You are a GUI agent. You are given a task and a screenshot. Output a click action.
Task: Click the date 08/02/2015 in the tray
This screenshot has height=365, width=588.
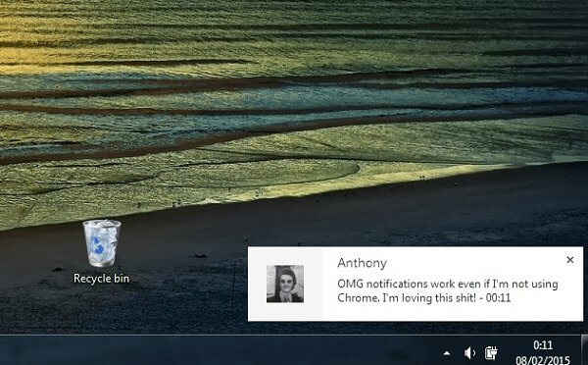coord(543,360)
